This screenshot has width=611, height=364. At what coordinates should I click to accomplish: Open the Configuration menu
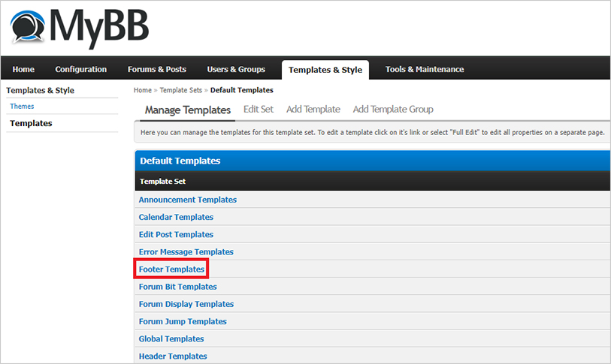[80, 69]
